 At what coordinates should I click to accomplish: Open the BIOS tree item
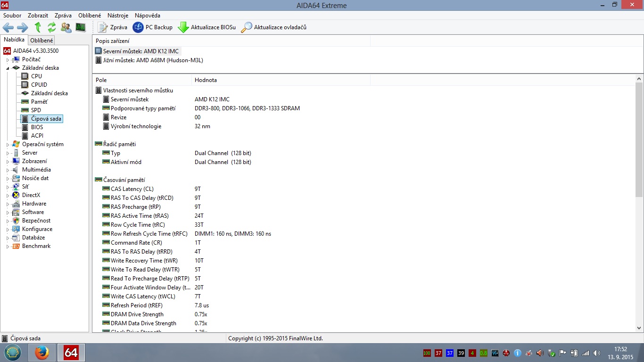37,127
